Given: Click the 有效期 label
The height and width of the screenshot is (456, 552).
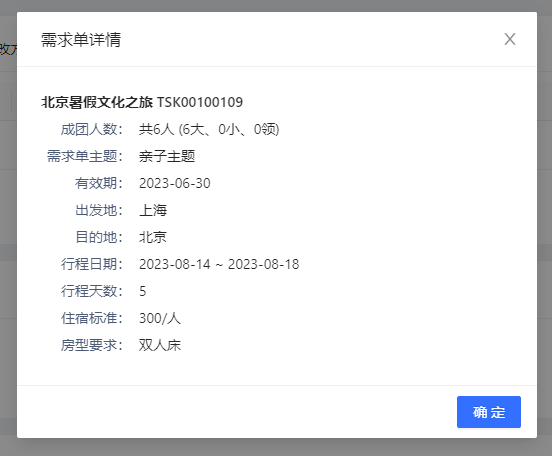Looking at the screenshot, I should tap(99, 183).
